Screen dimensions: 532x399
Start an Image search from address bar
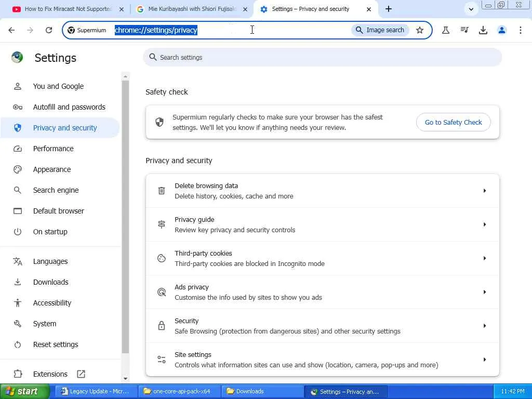[x=380, y=30]
